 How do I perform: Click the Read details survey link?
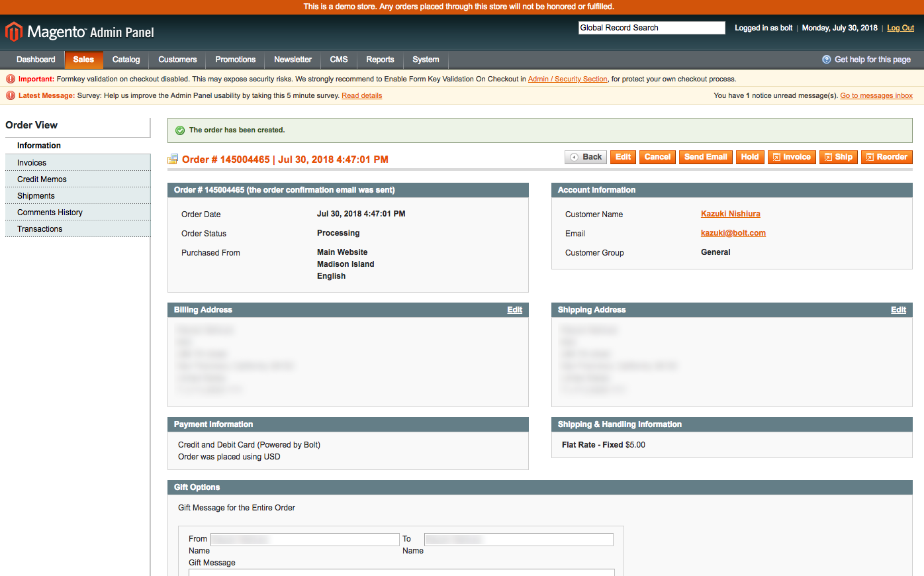pos(361,95)
